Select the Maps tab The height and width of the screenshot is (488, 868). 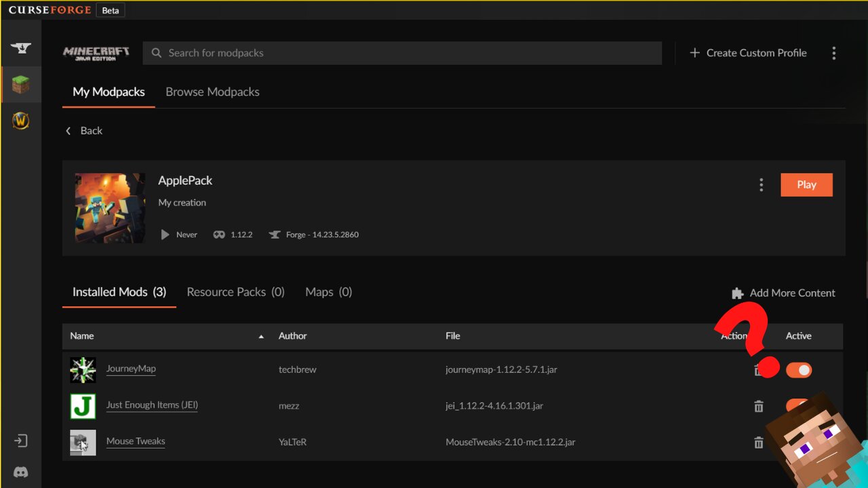328,292
